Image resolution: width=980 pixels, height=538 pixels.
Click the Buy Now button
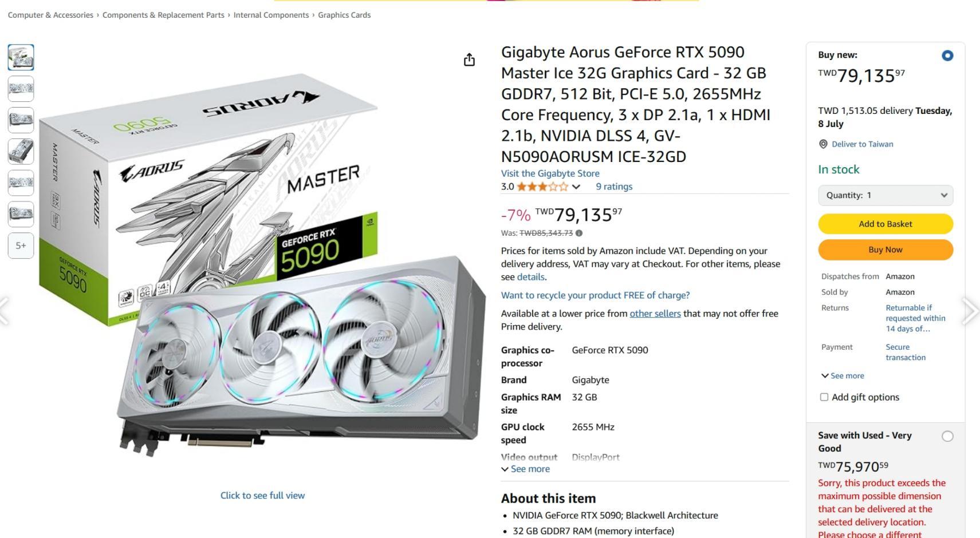(885, 250)
